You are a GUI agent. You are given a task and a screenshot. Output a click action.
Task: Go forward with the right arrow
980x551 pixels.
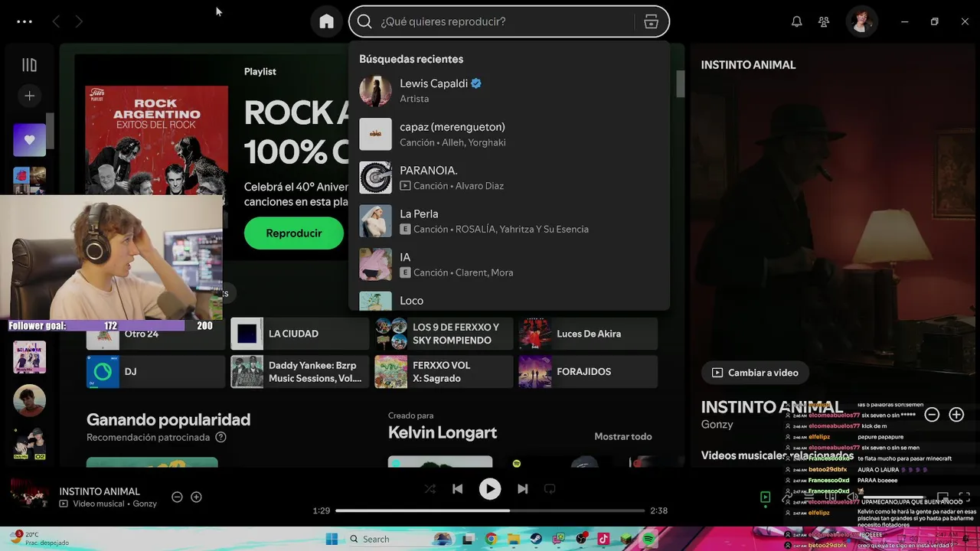click(79, 21)
